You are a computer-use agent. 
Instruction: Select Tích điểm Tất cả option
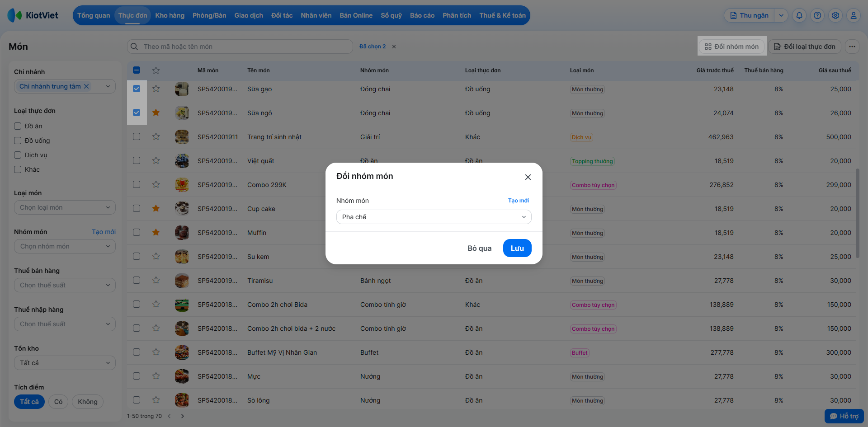[x=29, y=402]
